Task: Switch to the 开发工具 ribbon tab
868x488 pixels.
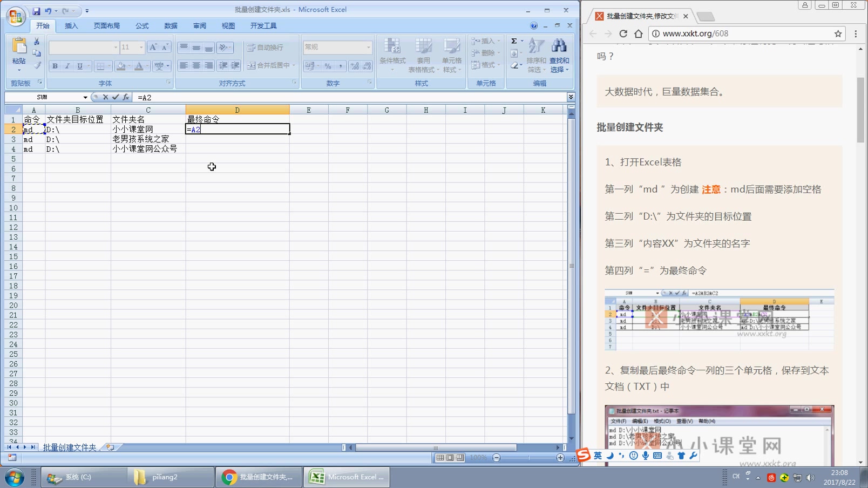Action: [263, 26]
